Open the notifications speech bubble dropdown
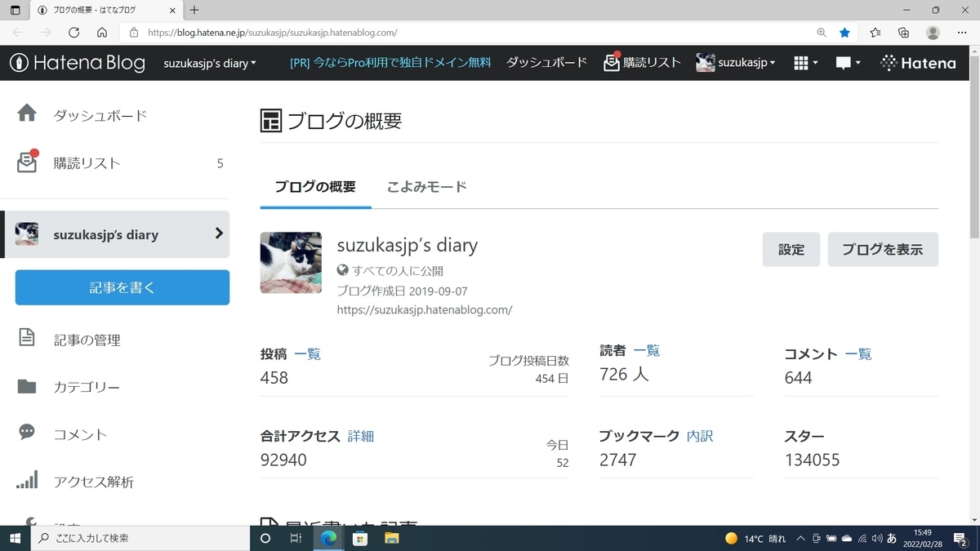The width and height of the screenshot is (980, 551). pos(848,63)
